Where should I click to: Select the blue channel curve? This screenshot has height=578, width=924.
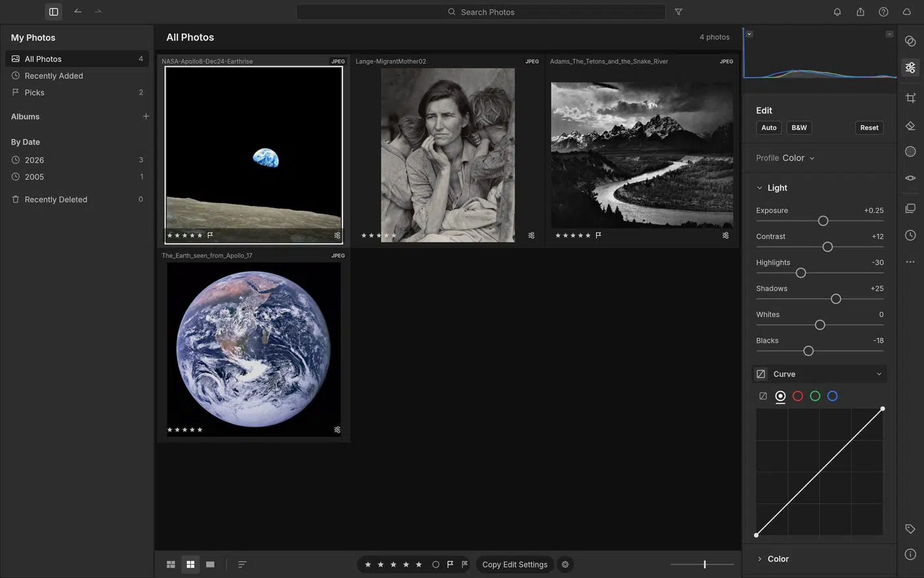coord(832,396)
